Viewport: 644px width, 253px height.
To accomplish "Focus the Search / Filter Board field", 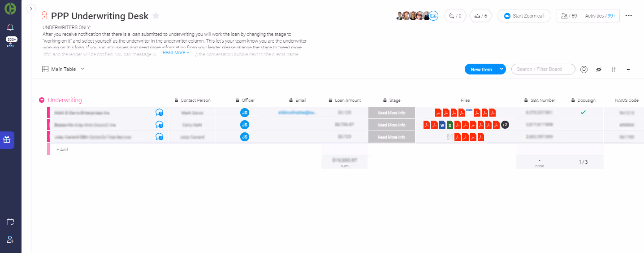I will 543,69.
